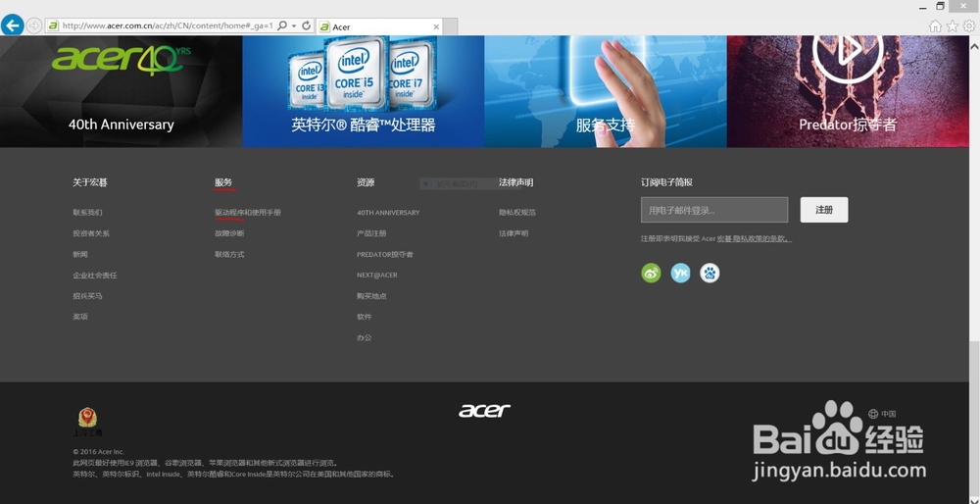Click the search magnifier in the address bar
The width and height of the screenshot is (980, 504).
(282, 25)
